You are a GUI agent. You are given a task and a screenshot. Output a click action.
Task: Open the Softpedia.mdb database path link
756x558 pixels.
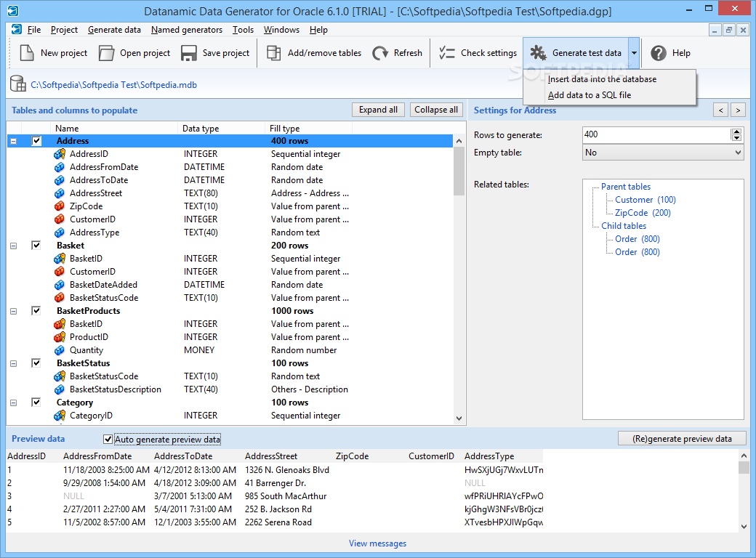click(x=114, y=85)
